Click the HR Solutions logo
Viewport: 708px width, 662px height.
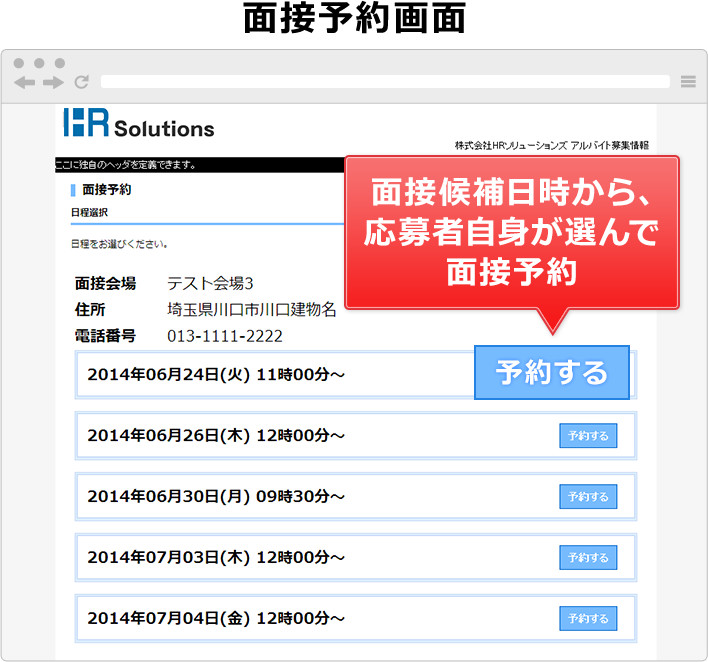[x=139, y=122]
